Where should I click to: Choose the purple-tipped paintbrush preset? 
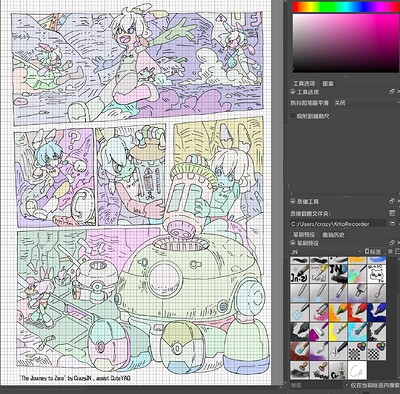point(338,293)
